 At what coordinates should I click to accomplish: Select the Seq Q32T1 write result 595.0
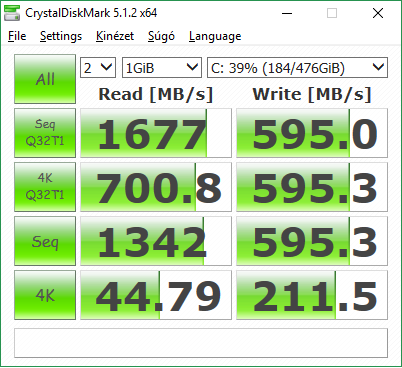(x=312, y=133)
